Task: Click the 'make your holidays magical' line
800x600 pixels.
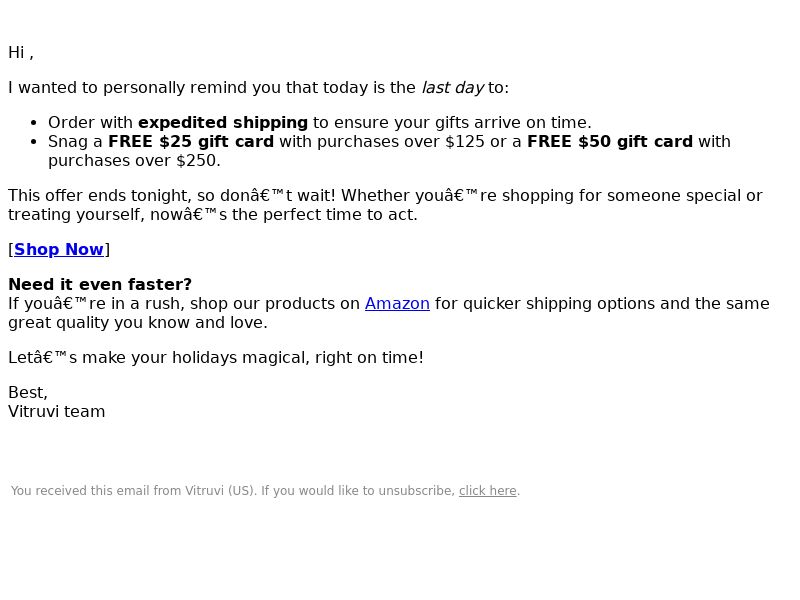Action: [x=216, y=358]
